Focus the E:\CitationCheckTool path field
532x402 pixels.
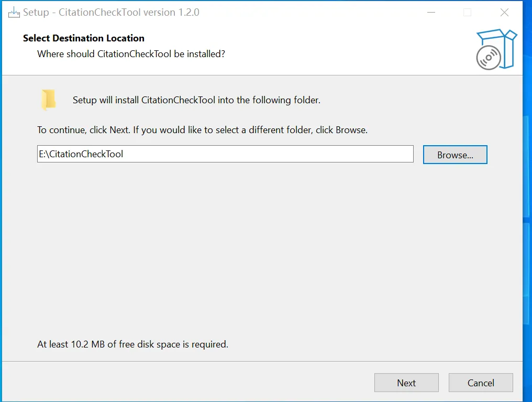(225, 154)
